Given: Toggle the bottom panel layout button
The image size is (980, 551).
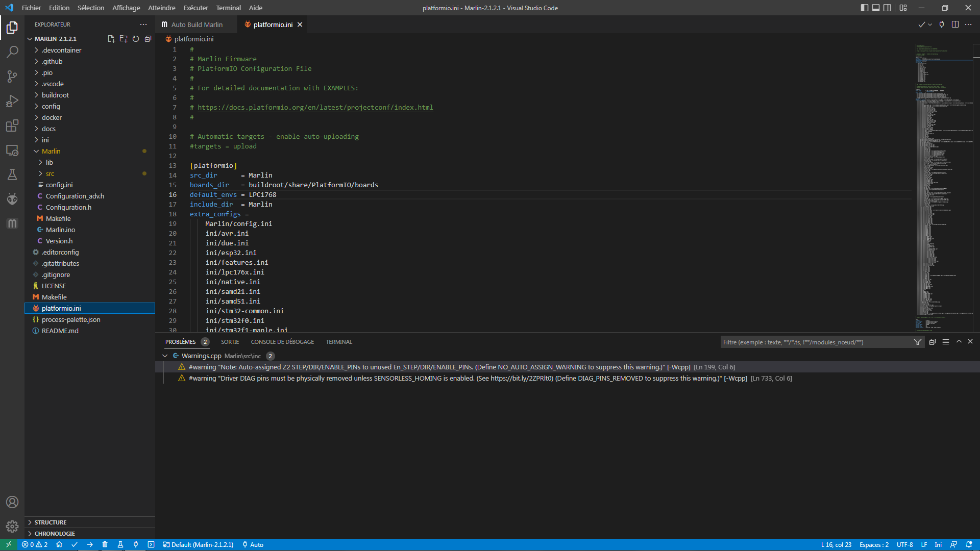Looking at the screenshot, I should [x=876, y=8].
